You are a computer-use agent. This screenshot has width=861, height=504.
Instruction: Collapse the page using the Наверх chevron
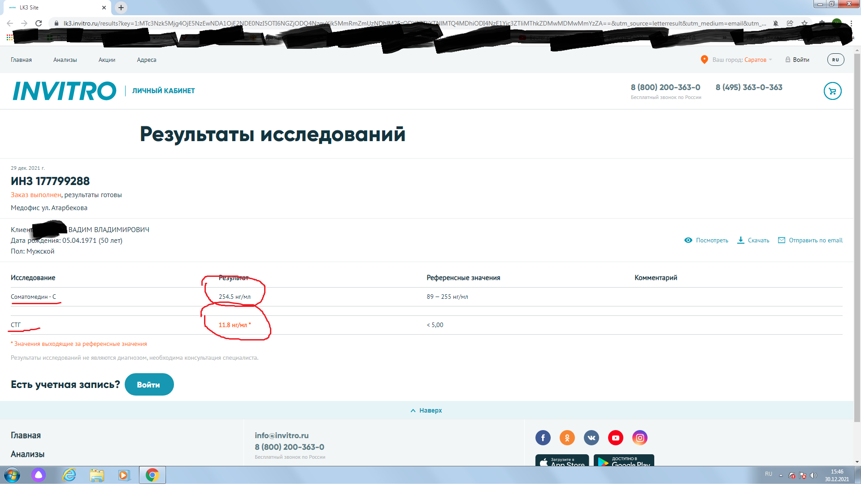click(413, 410)
